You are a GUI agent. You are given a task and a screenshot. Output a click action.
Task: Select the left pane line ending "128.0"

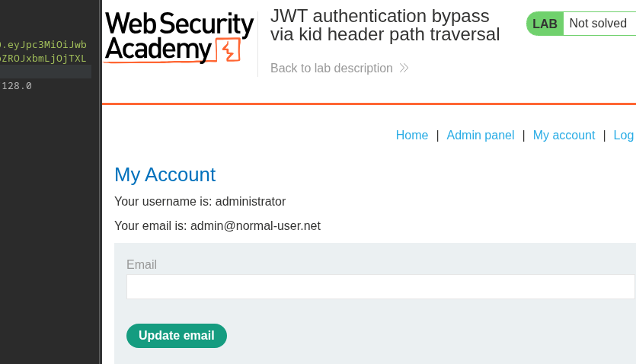(17, 86)
